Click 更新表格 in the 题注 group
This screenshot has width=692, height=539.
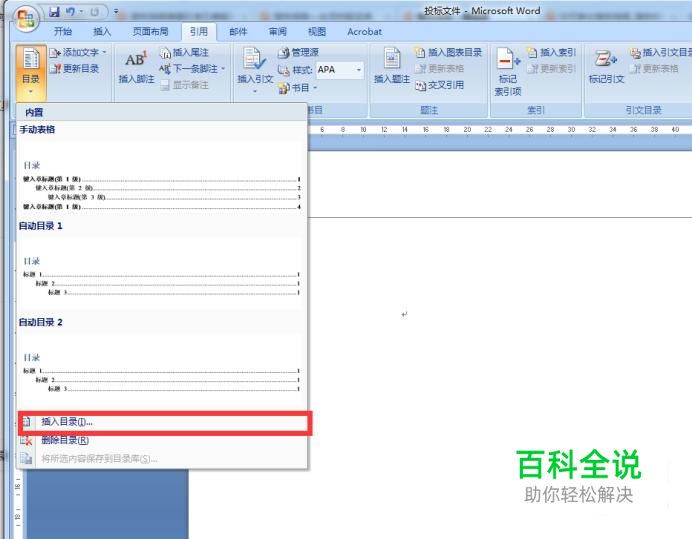[440, 68]
